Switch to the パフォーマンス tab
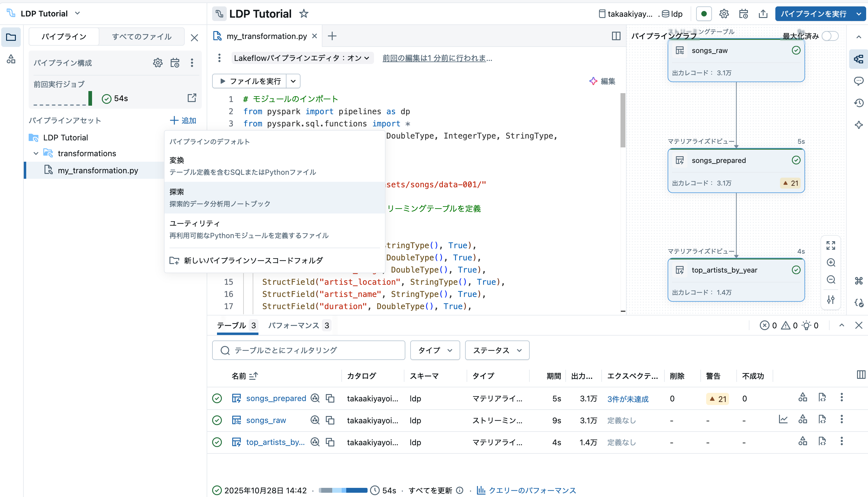The image size is (868, 497). [294, 325]
